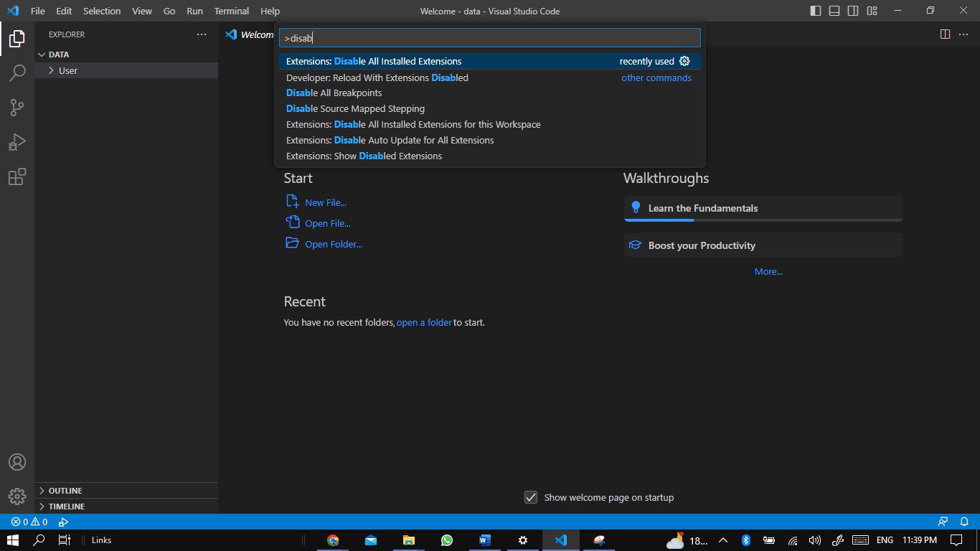Open the Extensions view in activity bar

17,176
